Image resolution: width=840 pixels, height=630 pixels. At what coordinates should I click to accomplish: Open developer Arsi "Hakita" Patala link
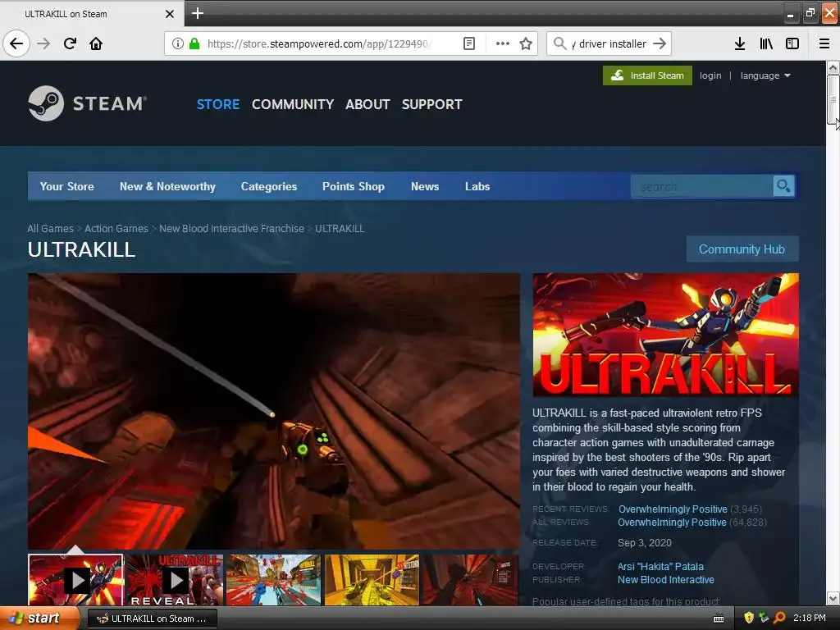660,566
